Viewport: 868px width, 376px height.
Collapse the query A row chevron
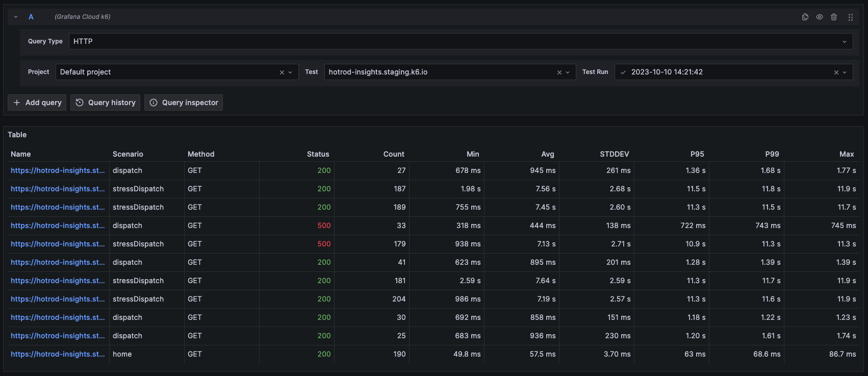[x=16, y=17]
